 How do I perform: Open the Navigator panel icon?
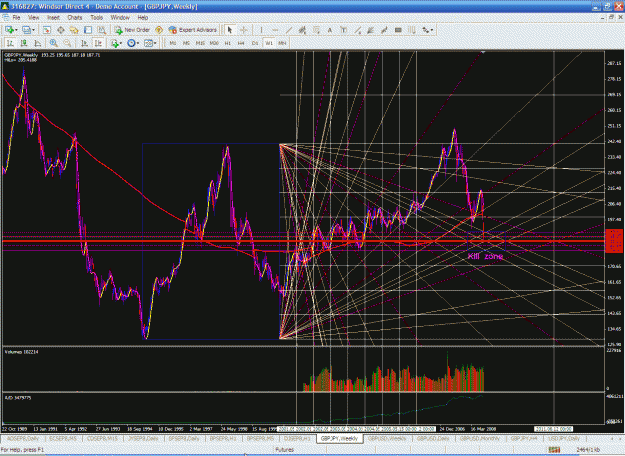coord(74,30)
